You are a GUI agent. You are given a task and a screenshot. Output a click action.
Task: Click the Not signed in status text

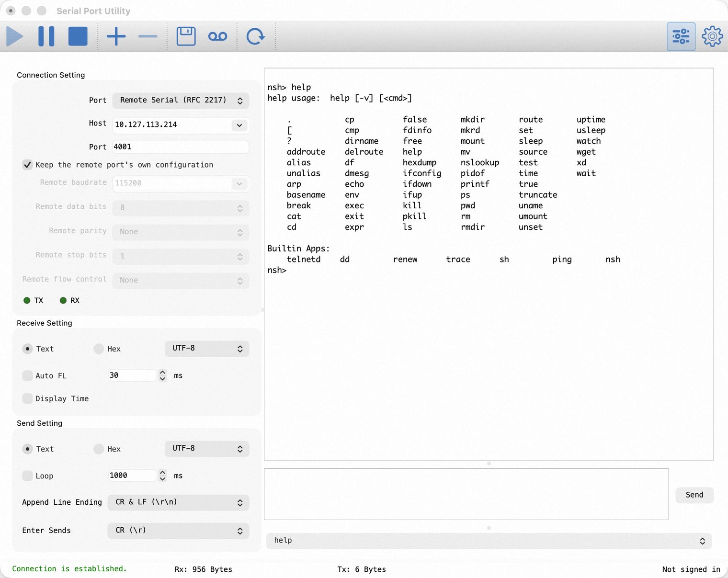[691, 569]
